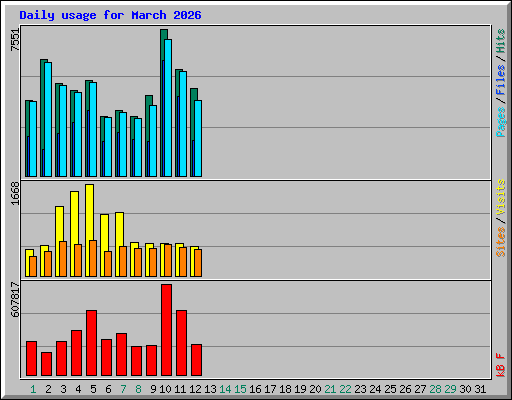Click the cyan files bar for day 10
Screen dimensions: 512x400
tap(168, 108)
